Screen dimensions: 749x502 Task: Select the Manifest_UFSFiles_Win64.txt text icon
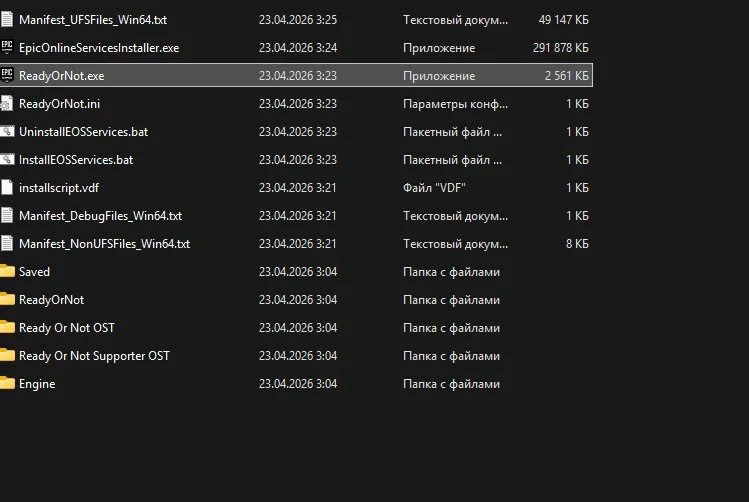click(x=7, y=20)
